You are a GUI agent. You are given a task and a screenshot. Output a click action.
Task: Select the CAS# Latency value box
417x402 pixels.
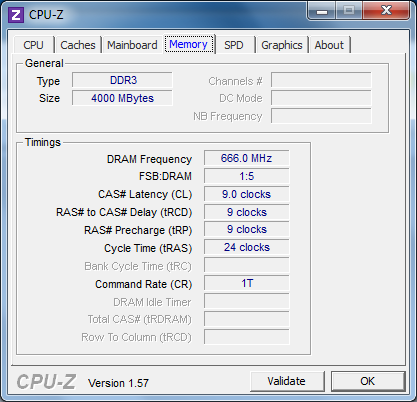pyautogui.click(x=246, y=194)
